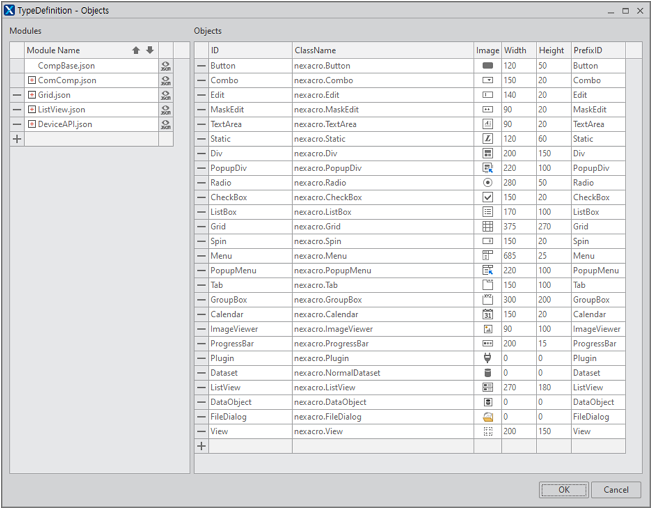
Task: Delete the Button object row using minus
Action: coord(201,66)
